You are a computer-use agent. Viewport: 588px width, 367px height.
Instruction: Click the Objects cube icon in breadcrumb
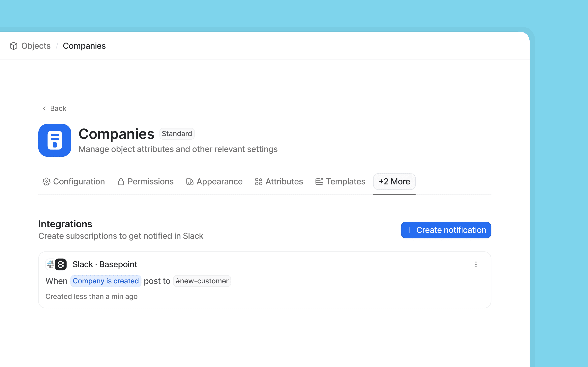(x=14, y=46)
